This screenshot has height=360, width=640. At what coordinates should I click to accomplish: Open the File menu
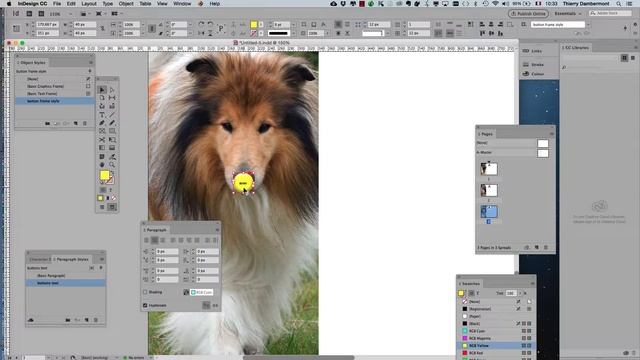(x=57, y=4)
